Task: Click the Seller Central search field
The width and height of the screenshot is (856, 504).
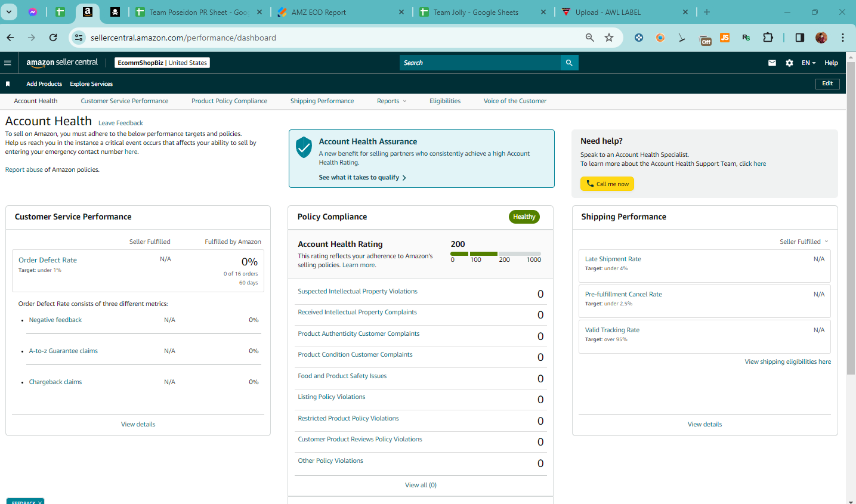Action: 480,63
